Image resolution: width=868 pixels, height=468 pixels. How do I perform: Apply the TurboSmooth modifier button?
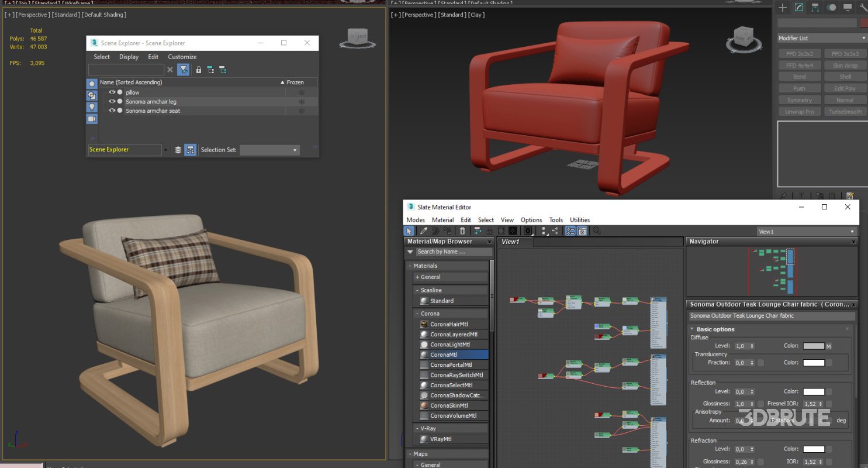pyautogui.click(x=845, y=111)
